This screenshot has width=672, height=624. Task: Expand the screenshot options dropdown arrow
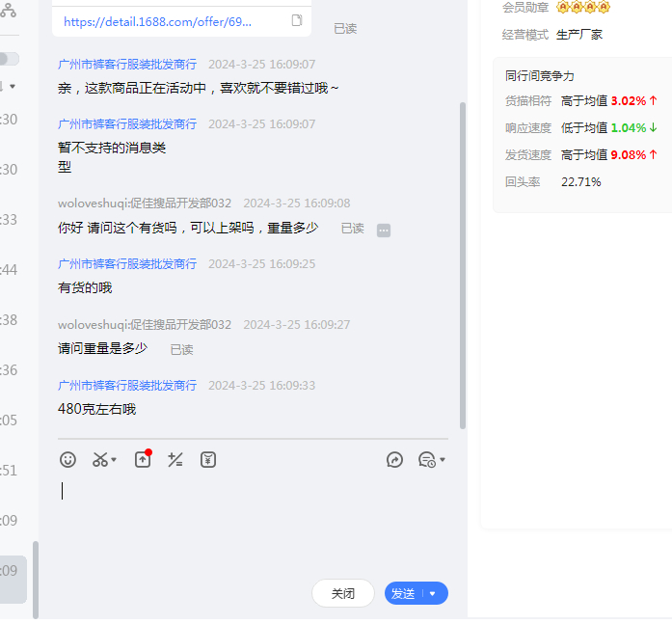(115, 460)
